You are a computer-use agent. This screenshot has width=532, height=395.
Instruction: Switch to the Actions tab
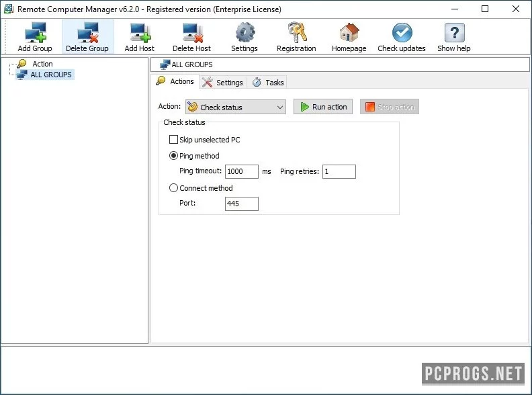175,81
